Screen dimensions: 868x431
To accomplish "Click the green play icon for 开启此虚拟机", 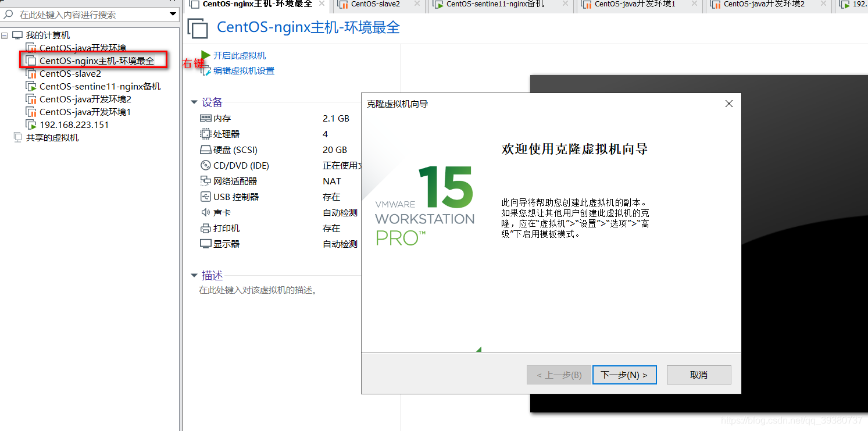I will pos(205,55).
